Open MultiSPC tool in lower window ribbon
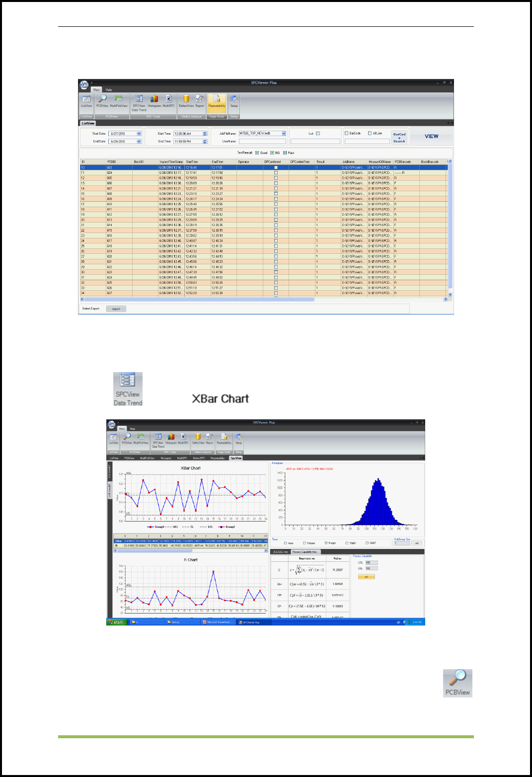The width and height of the screenshot is (532, 777). [x=183, y=439]
